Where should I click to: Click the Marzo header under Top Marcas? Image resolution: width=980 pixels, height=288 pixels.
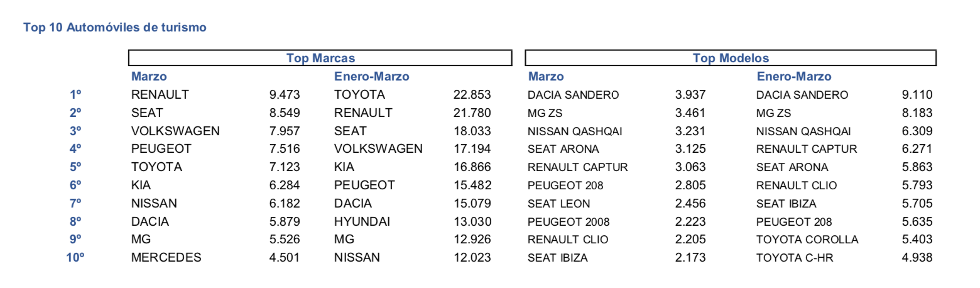(148, 77)
